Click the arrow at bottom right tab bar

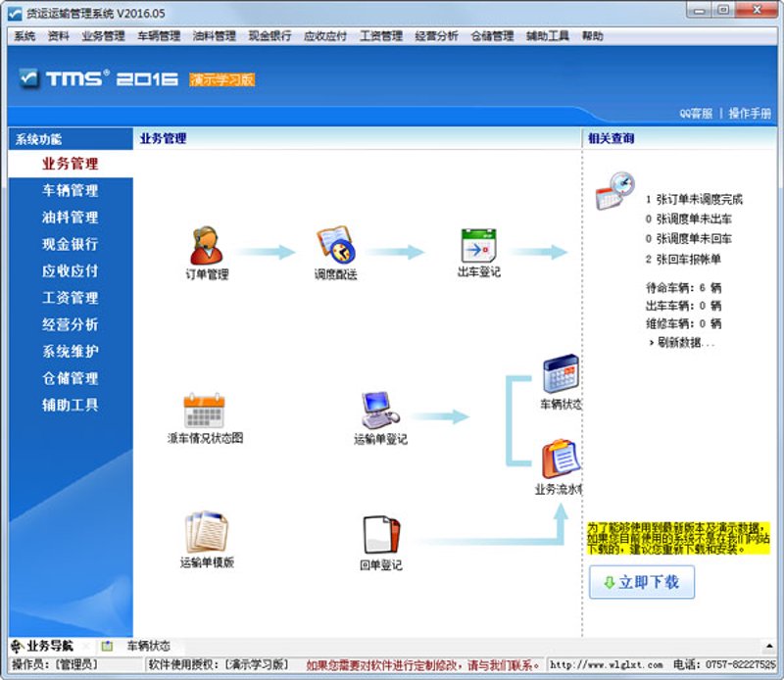(769, 647)
